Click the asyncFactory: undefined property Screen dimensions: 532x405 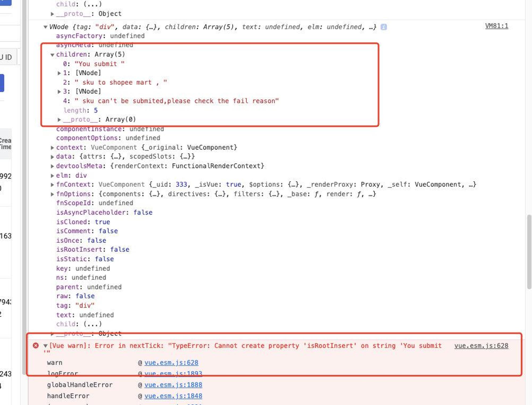100,36
